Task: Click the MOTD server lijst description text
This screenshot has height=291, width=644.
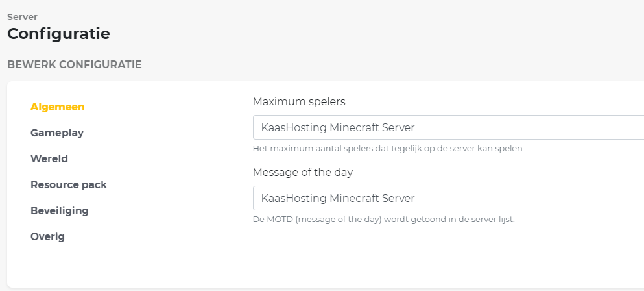Action: (x=383, y=219)
